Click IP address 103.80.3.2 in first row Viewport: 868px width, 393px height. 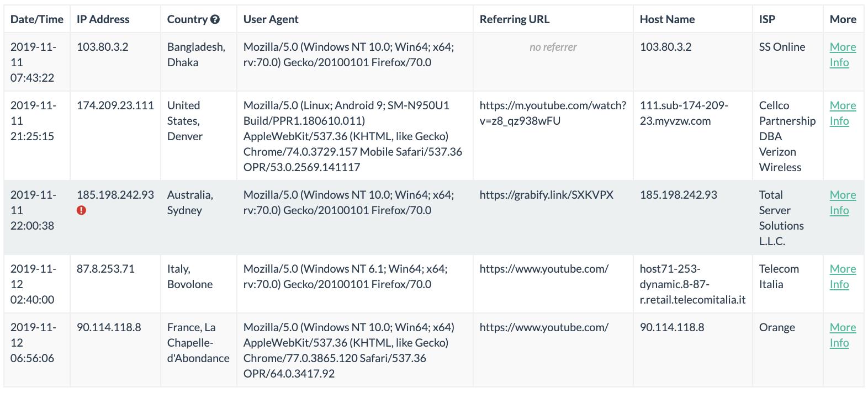click(103, 47)
